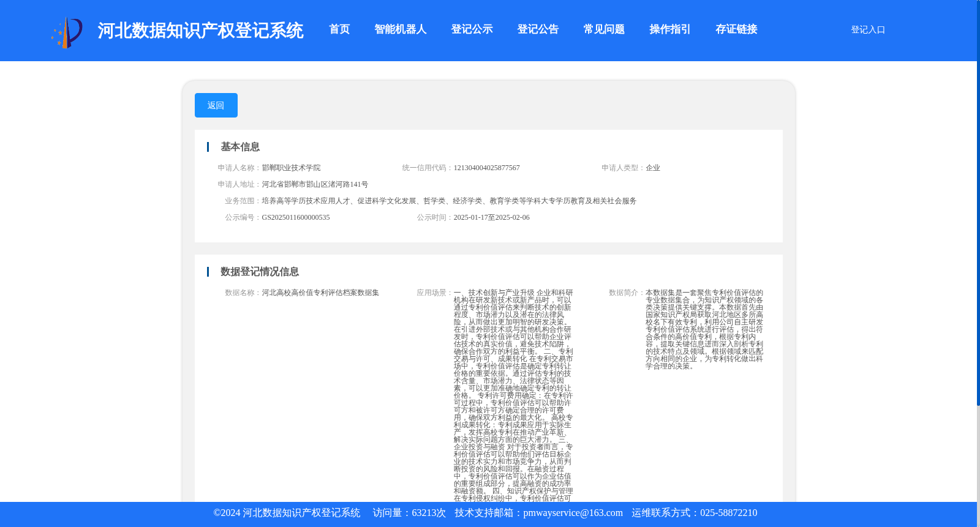
Task: Go to 登记公告 page
Action: pyautogui.click(x=538, y=29)
